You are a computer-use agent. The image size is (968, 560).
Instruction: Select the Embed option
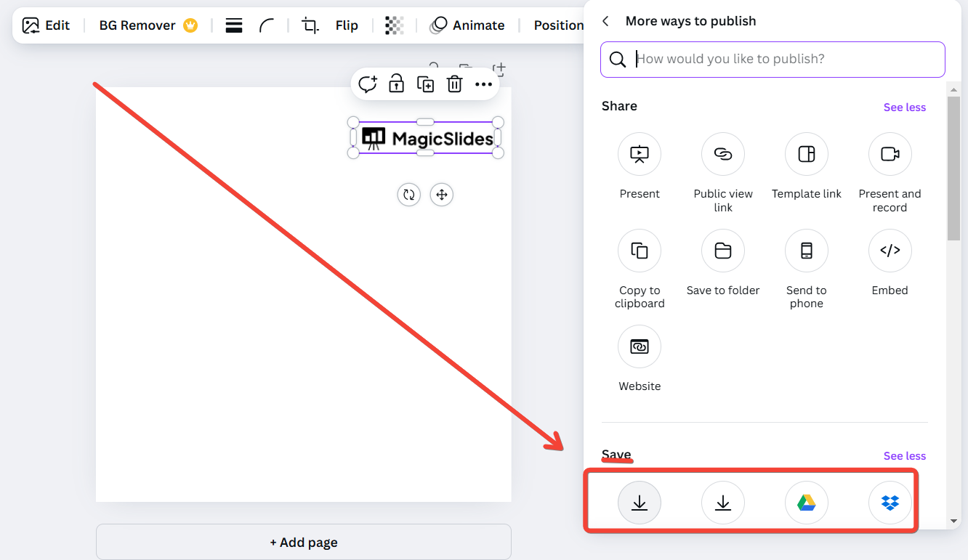point(890,263)
